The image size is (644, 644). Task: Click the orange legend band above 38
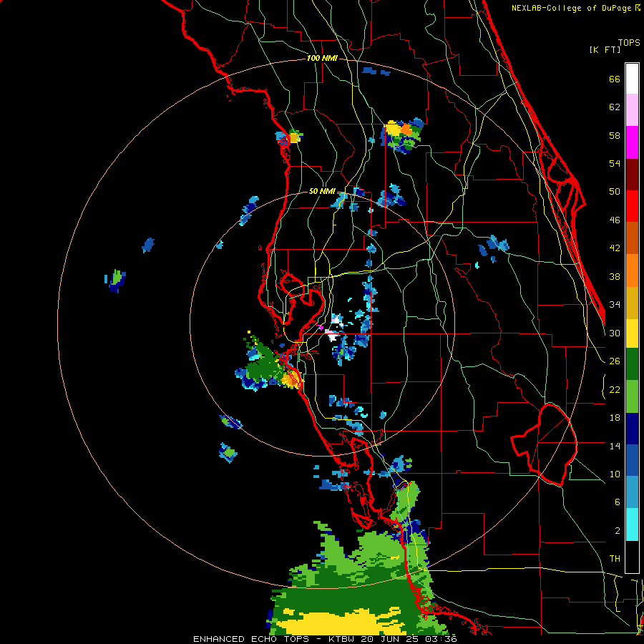tap(632, 270)
